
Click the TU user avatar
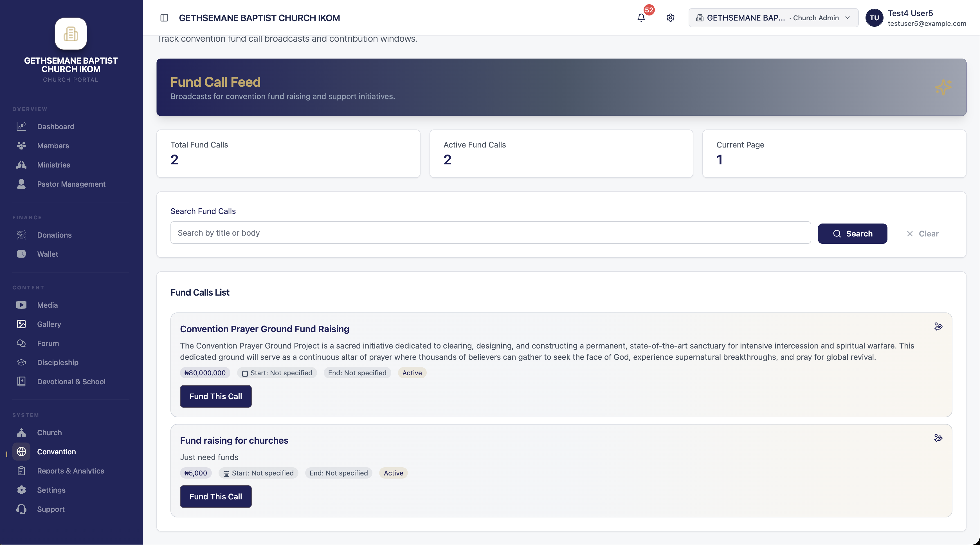[x=874, y=18]
